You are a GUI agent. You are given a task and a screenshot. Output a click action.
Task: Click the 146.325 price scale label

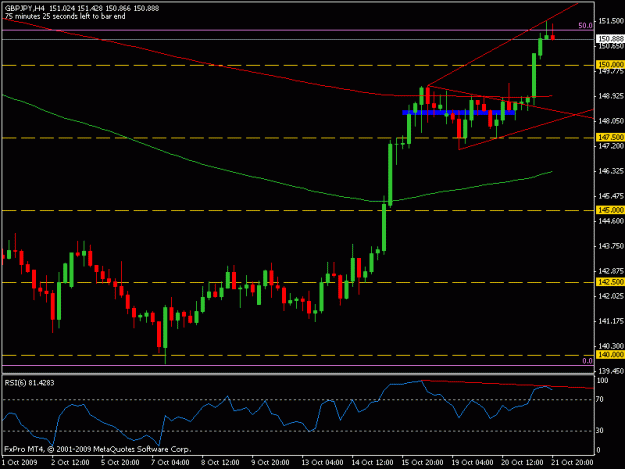(x=611, y=171)
